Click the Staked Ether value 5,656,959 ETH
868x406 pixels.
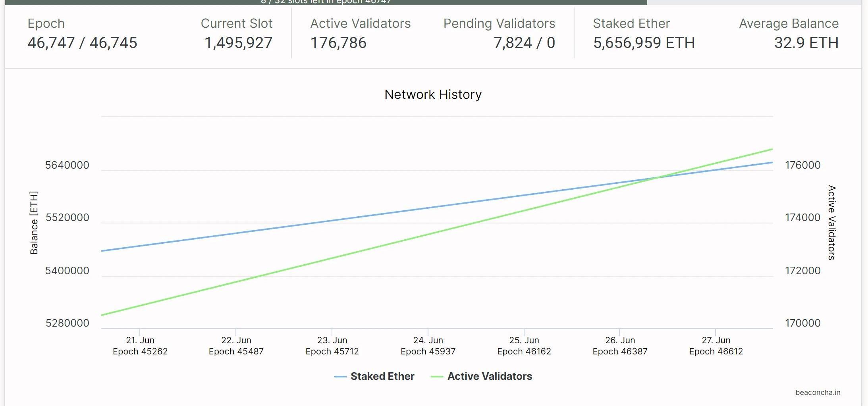(x=644, y=43)
